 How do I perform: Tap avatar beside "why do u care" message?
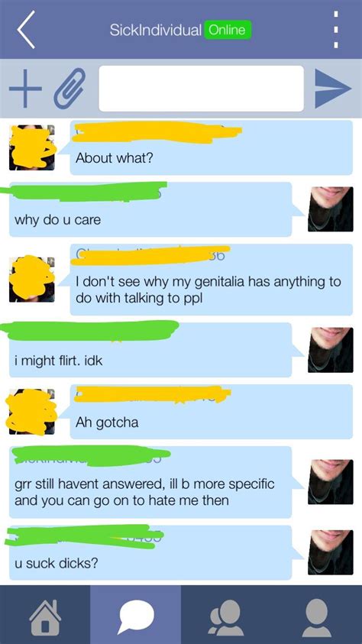coord(331,209)
